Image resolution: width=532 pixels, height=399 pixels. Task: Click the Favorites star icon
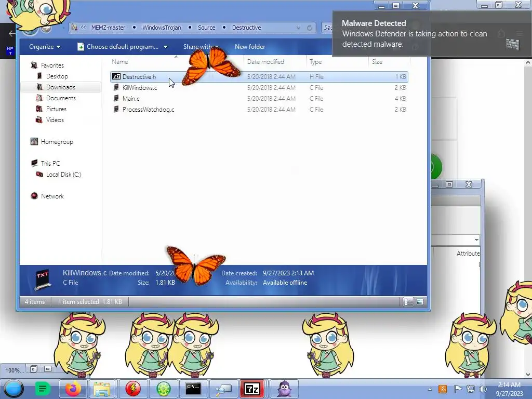point(34,65)
